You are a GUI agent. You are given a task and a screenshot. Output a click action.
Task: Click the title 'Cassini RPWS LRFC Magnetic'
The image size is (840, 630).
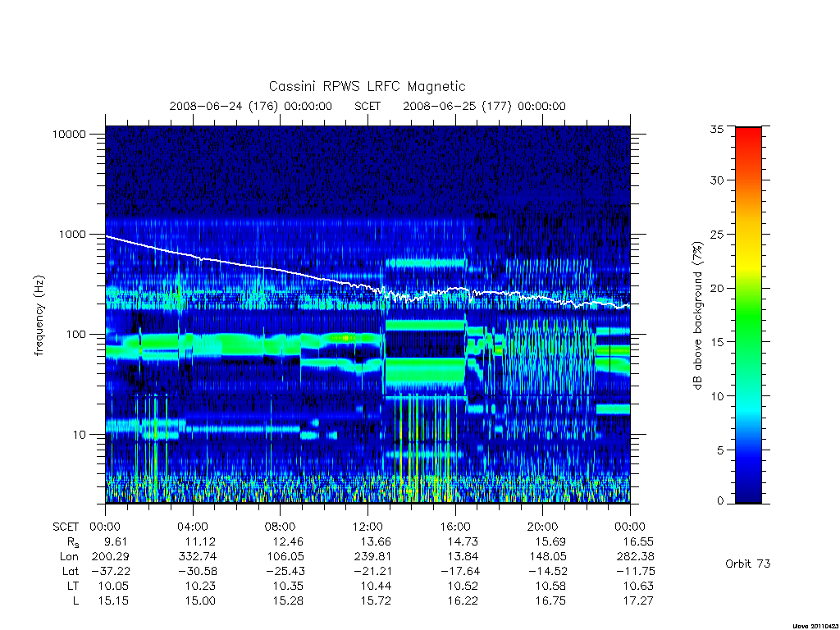[x=367, y=87]
